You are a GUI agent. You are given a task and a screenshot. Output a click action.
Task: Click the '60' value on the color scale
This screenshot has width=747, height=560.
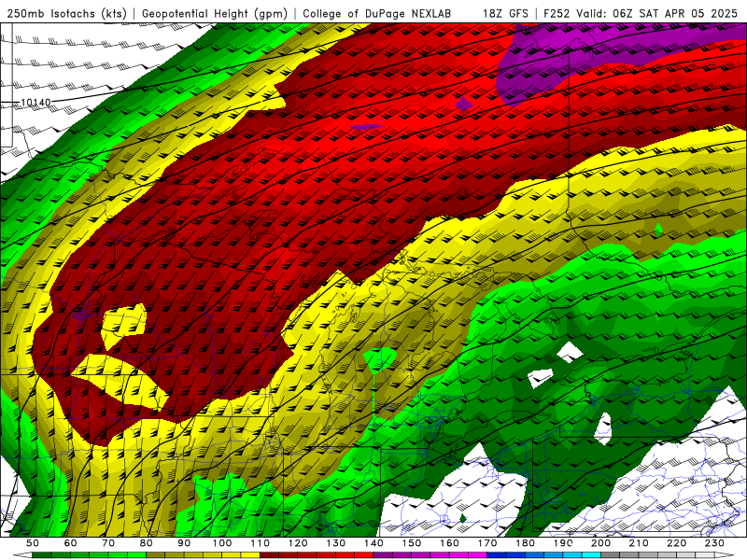[x=70, y=543]
